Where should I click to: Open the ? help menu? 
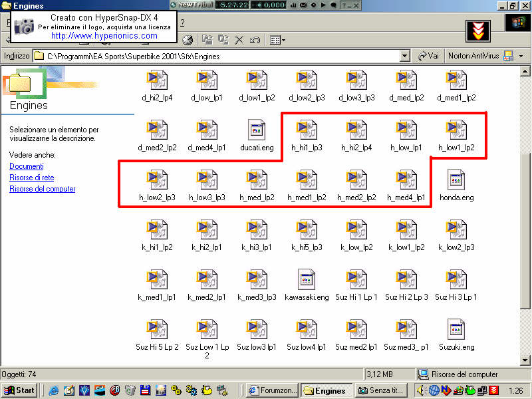tap(182, 23)
